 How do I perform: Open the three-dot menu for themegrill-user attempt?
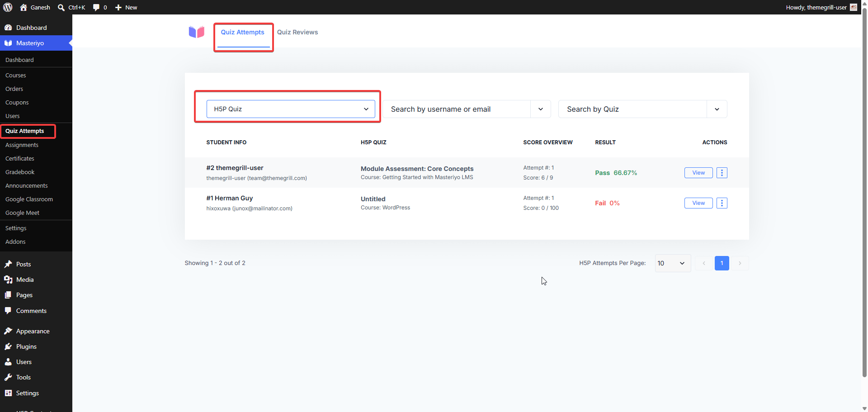pyautogui.click(x=722, y=173)
